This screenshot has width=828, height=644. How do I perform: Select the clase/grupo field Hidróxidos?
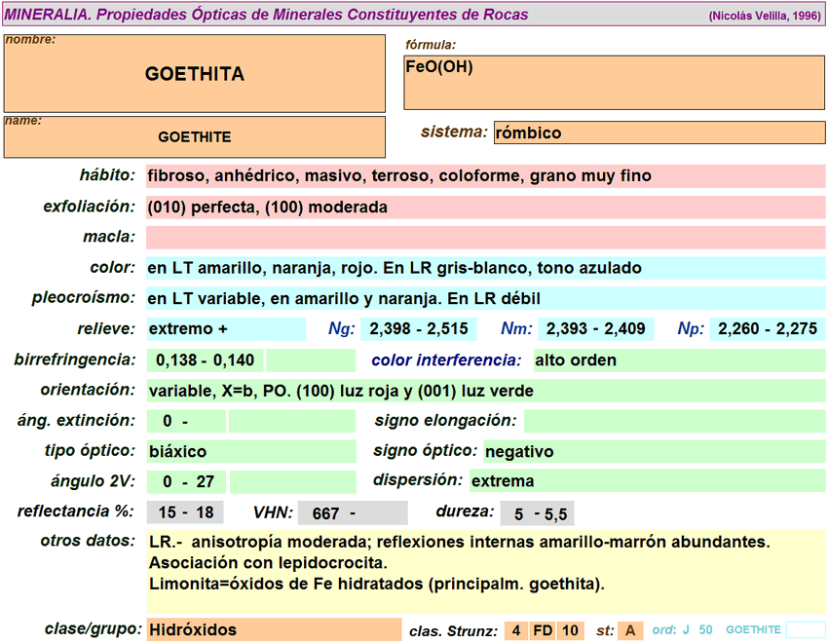click(x=273, y=630)
